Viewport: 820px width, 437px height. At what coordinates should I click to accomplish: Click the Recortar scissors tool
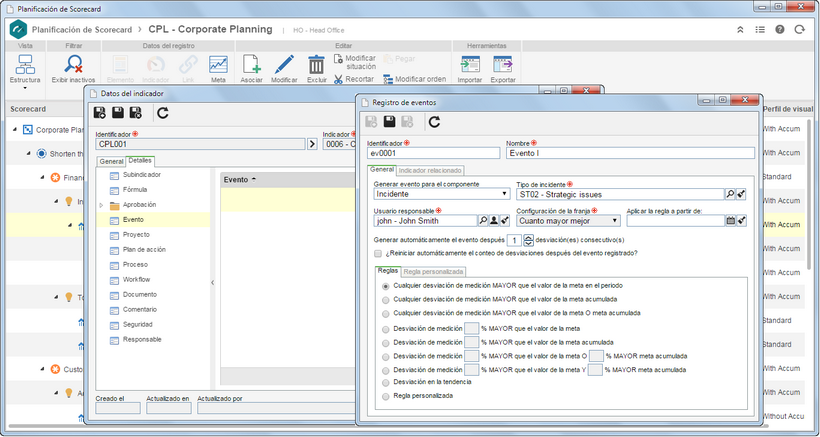[354, 79]
